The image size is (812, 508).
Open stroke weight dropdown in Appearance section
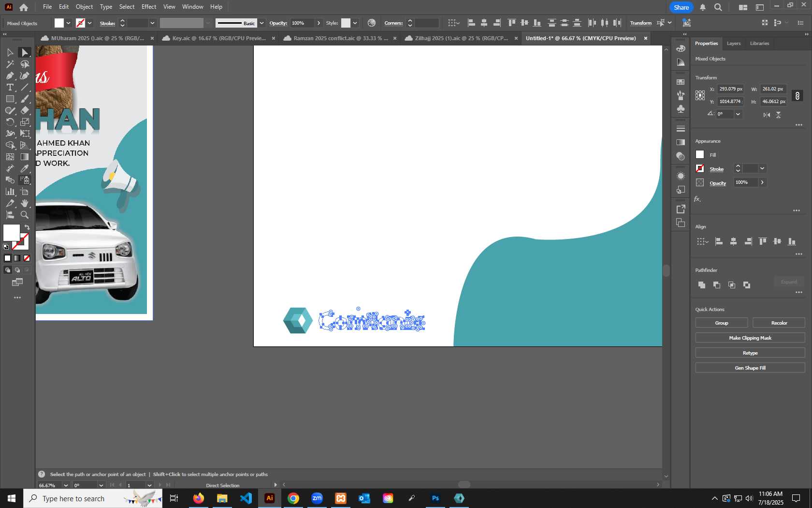(x=762, y=168)
